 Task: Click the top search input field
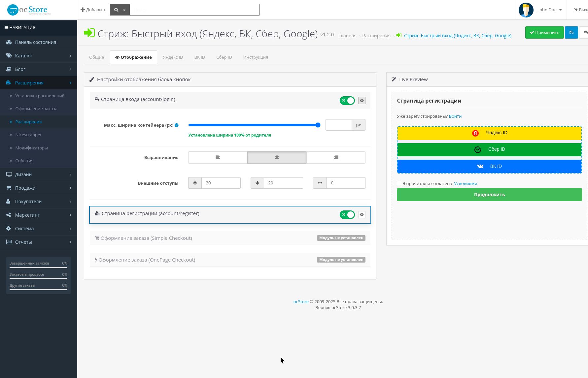tap(194, 10)
